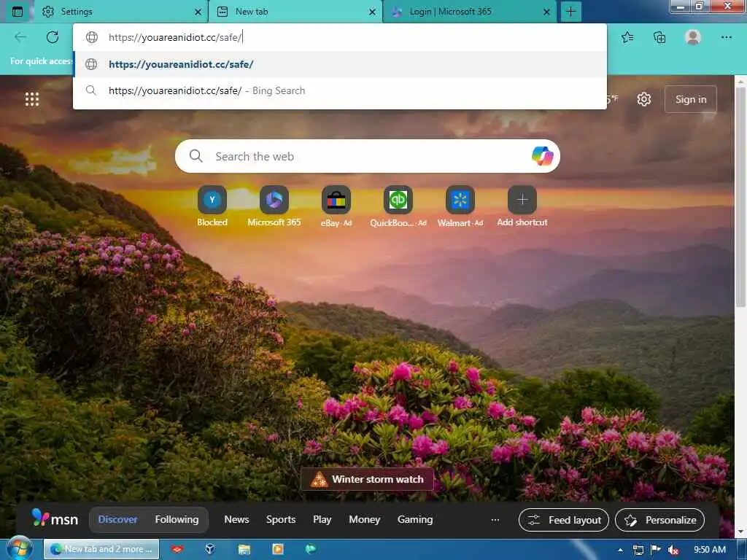747x560 pixels.
Task: Choose the youareanidiot.cc/safe/ URL suggestion
Action: click(x=340, y=64)
